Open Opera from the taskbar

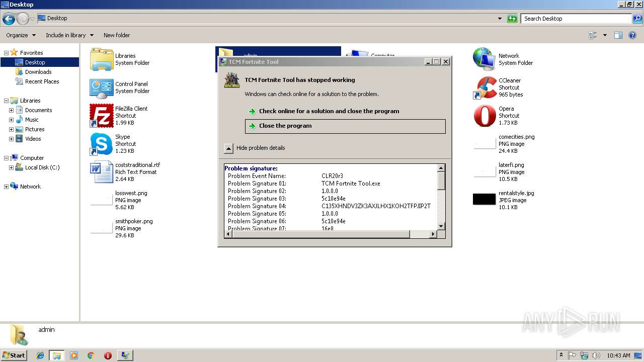click(108, 355)
